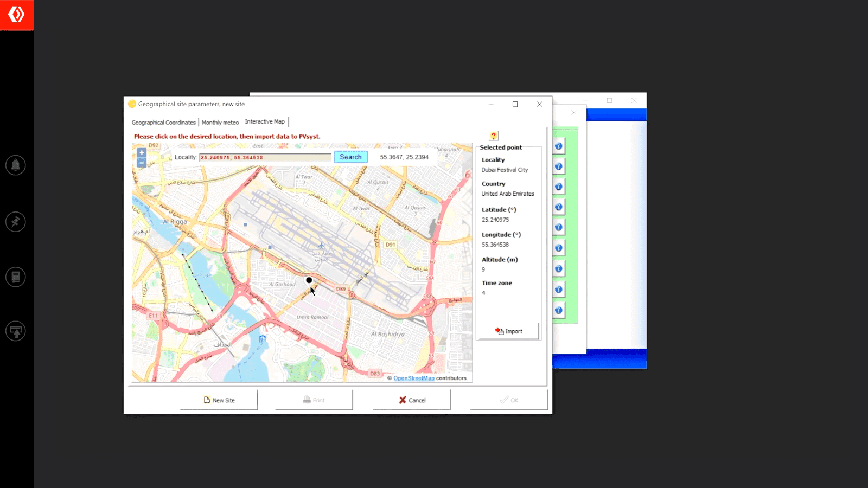Click the pushpin icon in the sidebar
The width and height of the screenshot is (868, 488).
click(16, 222)
